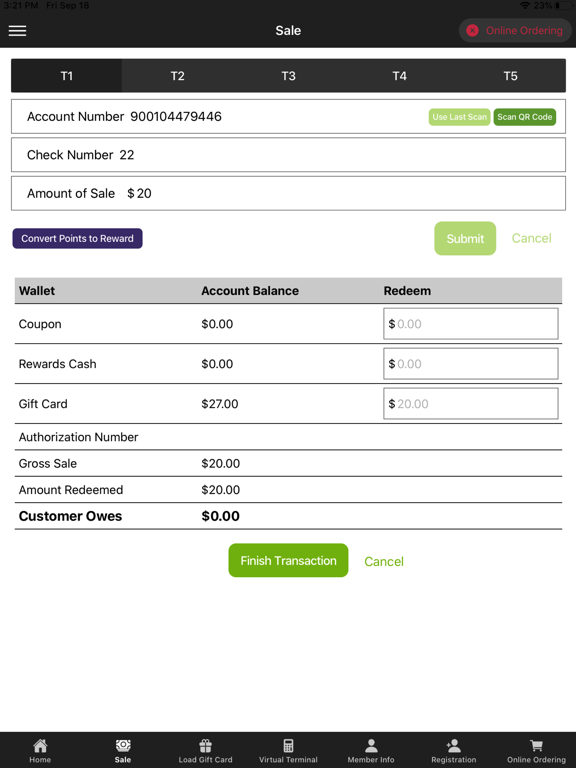Click the Scan QR Code button

pyautogui.click(x=525, y=117)
